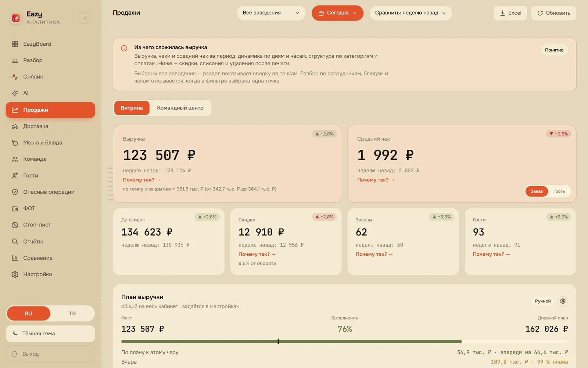Screen dimensions: 588x368
Task: Switch to the Командный центр tab
Action: point(180,108)
